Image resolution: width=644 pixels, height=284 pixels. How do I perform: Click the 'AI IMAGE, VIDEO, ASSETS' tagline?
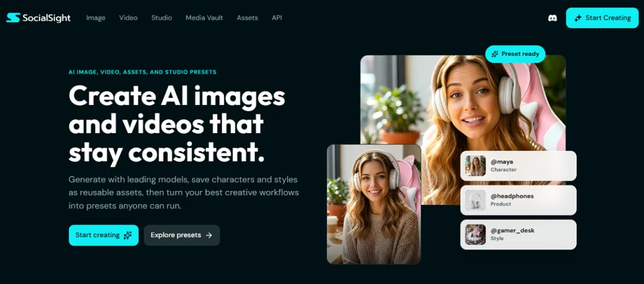click(143, 72)
